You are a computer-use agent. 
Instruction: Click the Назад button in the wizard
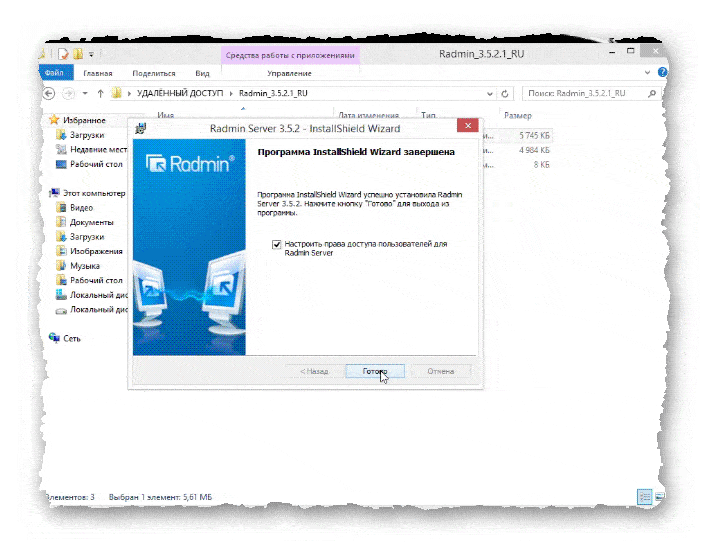(x=314, y=371)
